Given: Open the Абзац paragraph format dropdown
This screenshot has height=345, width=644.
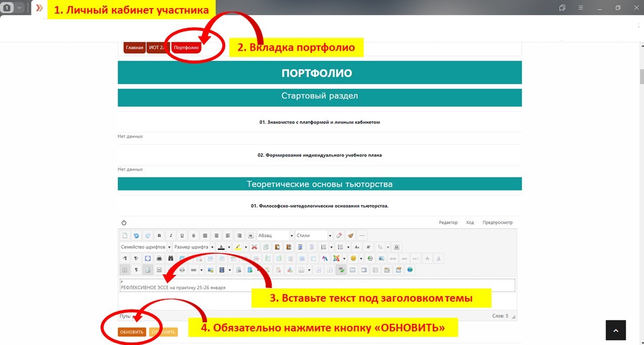Looking at the screenshot, I should pos(275,236).
